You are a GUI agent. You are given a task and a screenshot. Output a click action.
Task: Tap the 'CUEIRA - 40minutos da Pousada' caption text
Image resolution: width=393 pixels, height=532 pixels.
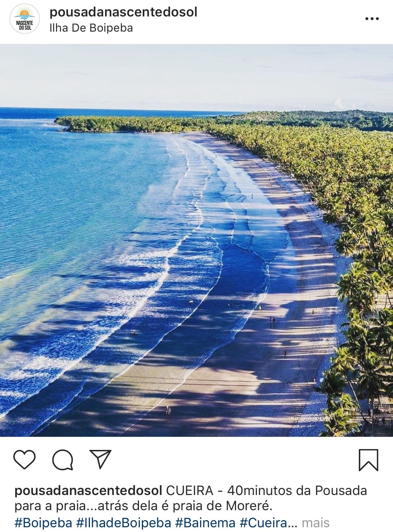point(266,491)
